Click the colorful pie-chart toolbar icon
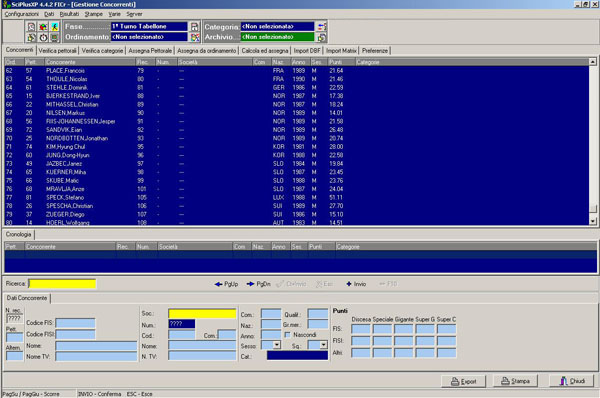 click(43, 27)
